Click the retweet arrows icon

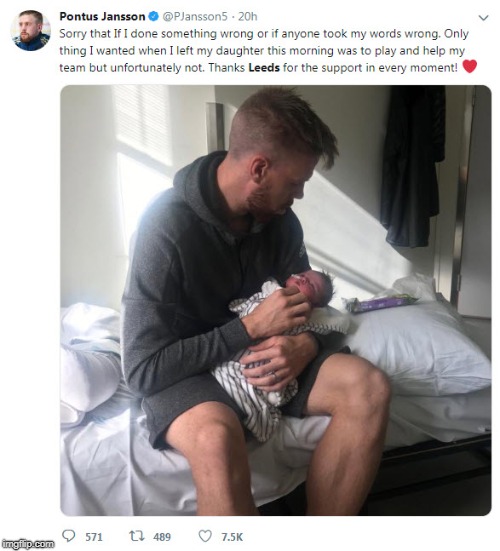tap(136, 536)
